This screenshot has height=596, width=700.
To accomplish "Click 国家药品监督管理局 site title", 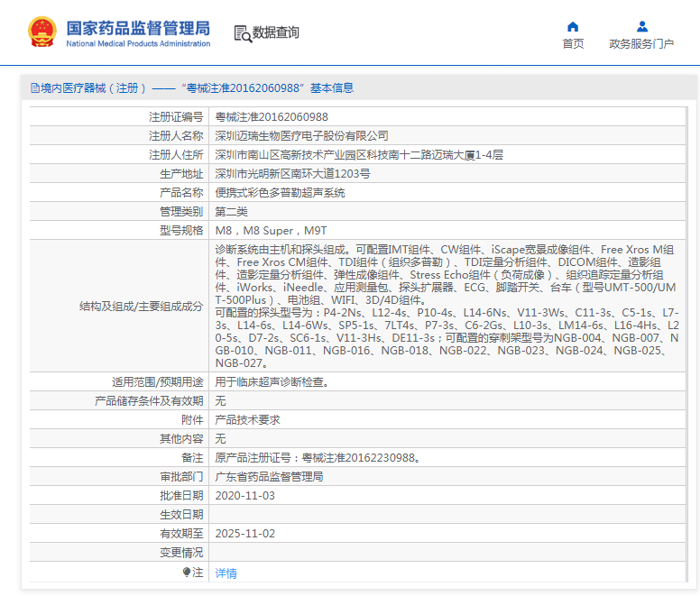I will tap(138, 28).
